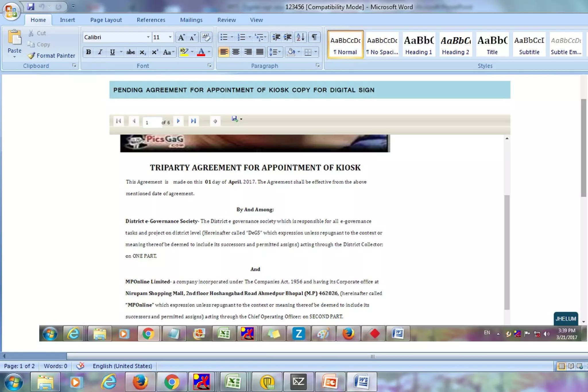The image size is (588, 392).
Task: Toggle Italic formatting
Action: pyautogui.click(x=100, y=52)
